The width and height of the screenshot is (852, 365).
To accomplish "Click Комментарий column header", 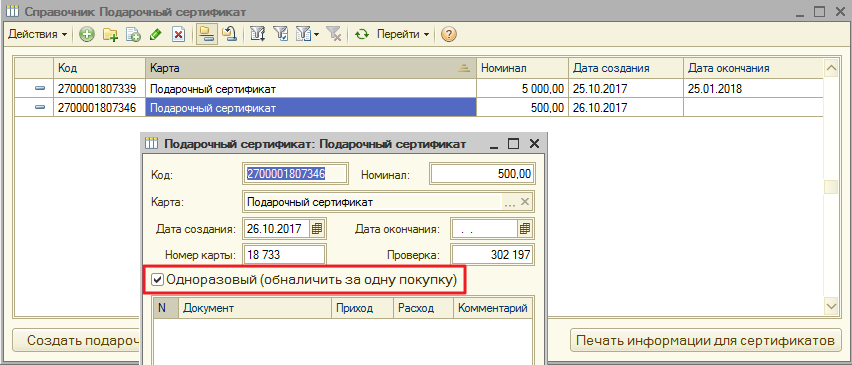I will pyautogui.click(x=493, y=308).
